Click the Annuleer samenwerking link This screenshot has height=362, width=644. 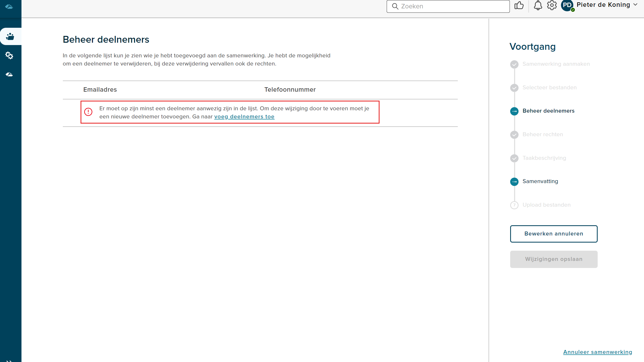598,352
